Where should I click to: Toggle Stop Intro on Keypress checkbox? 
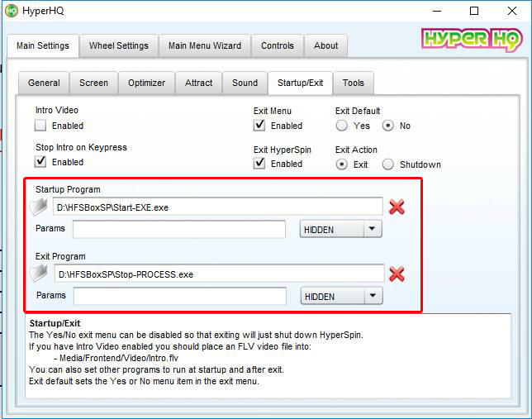pos(40,162)
